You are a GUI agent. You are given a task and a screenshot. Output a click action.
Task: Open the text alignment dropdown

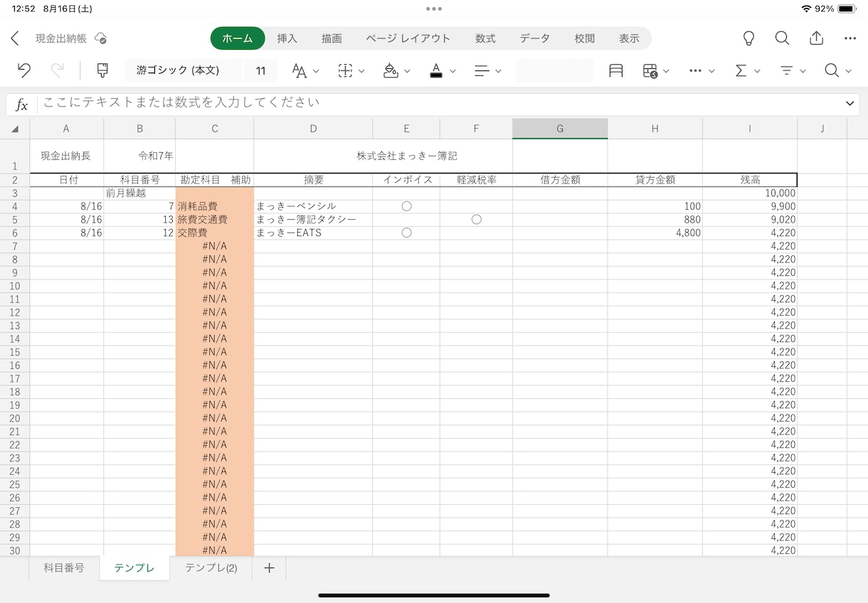pyautogui.click(x=488, y=70)
